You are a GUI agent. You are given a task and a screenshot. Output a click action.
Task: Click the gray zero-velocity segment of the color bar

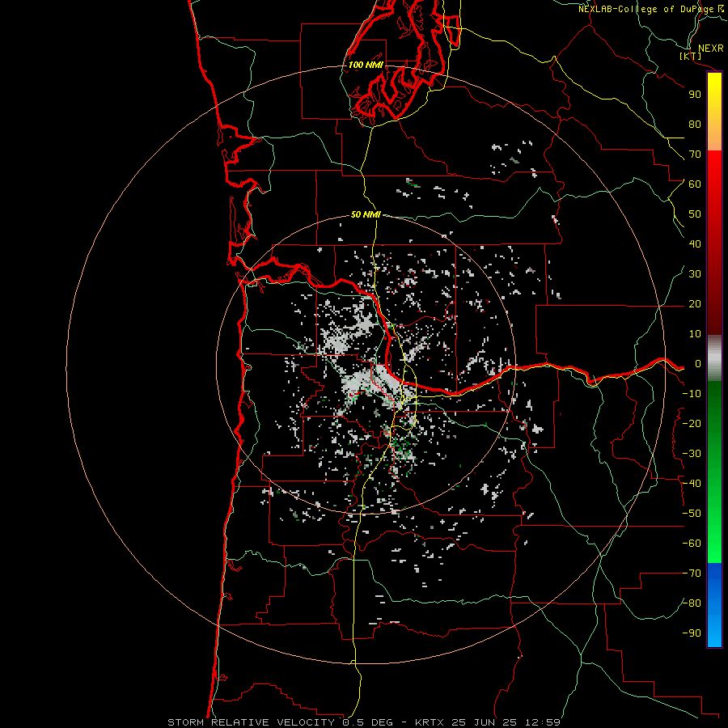point(714,358)
